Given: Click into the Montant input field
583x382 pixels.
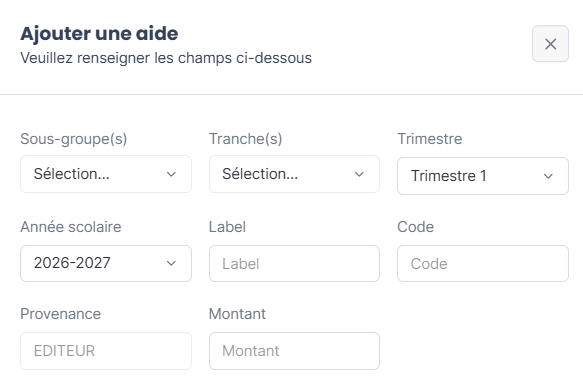Looking at the screenshot, I should [x=294, y=351].
